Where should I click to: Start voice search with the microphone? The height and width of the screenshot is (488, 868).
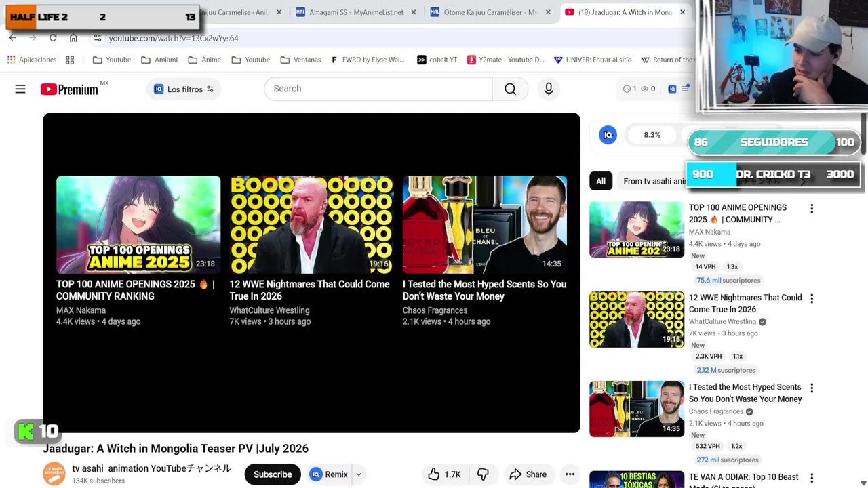coord(549,89)
